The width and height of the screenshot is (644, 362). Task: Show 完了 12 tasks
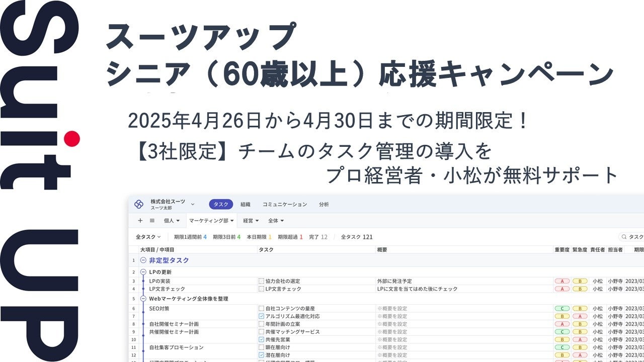pos(318,237)
